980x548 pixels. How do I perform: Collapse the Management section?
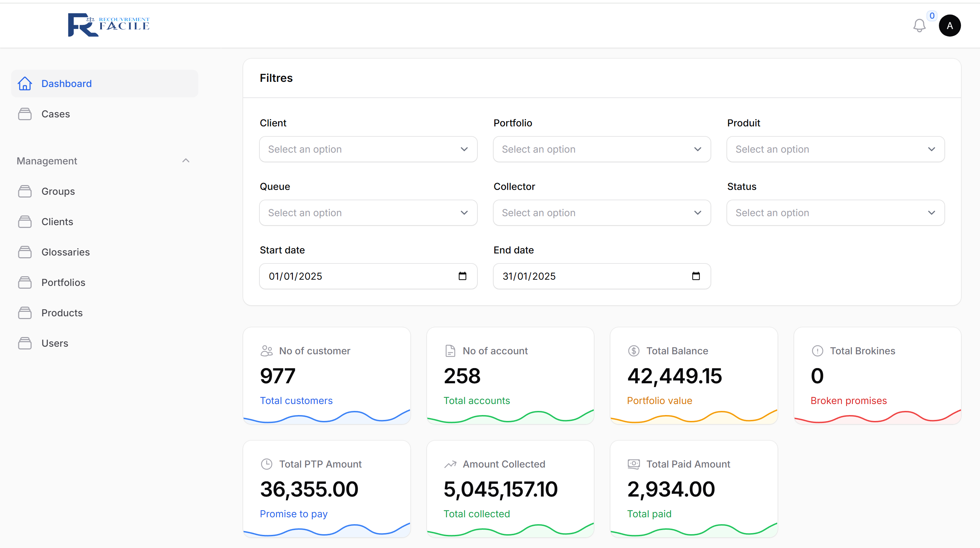[185, 161]
